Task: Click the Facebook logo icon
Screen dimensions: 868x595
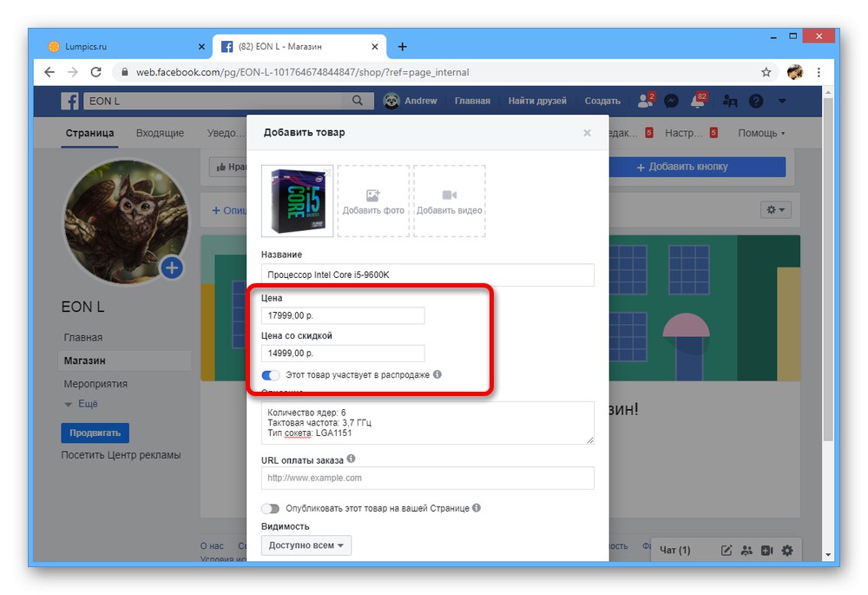Action: pos(69,101)
